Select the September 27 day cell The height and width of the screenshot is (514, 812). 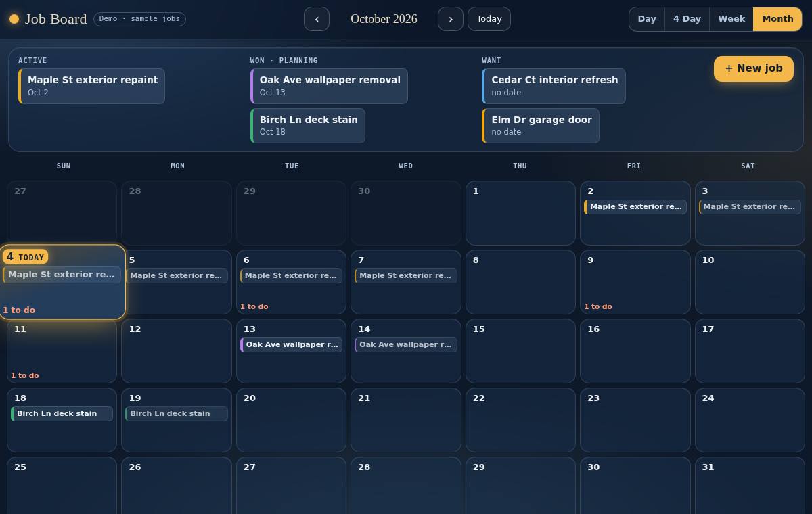pos(62,213)
